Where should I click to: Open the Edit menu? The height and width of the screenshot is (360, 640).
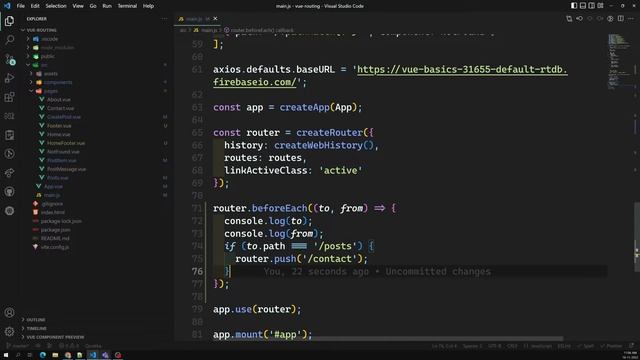[35, 6]
